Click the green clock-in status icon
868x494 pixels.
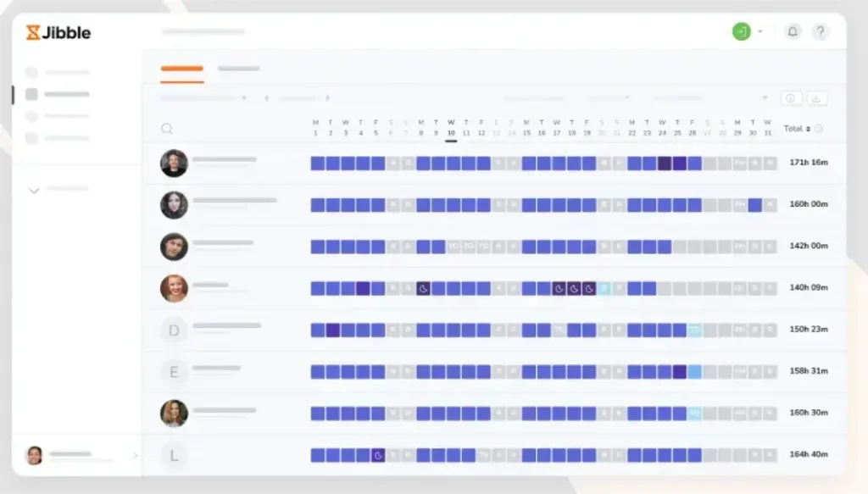coord(740,31)
